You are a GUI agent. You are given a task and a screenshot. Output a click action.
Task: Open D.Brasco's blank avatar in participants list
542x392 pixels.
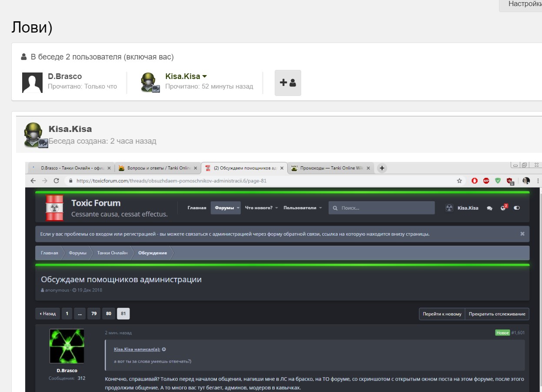point(32,82)
